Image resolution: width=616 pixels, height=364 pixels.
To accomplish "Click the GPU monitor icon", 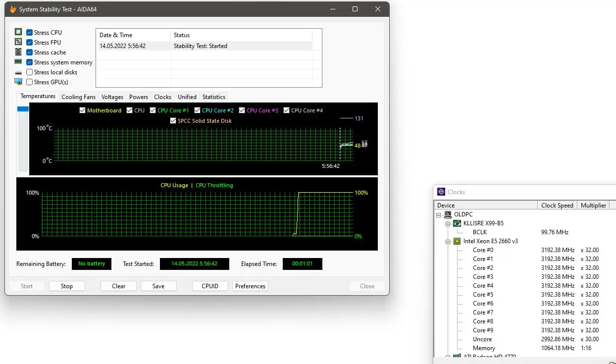I will [18, 82].
